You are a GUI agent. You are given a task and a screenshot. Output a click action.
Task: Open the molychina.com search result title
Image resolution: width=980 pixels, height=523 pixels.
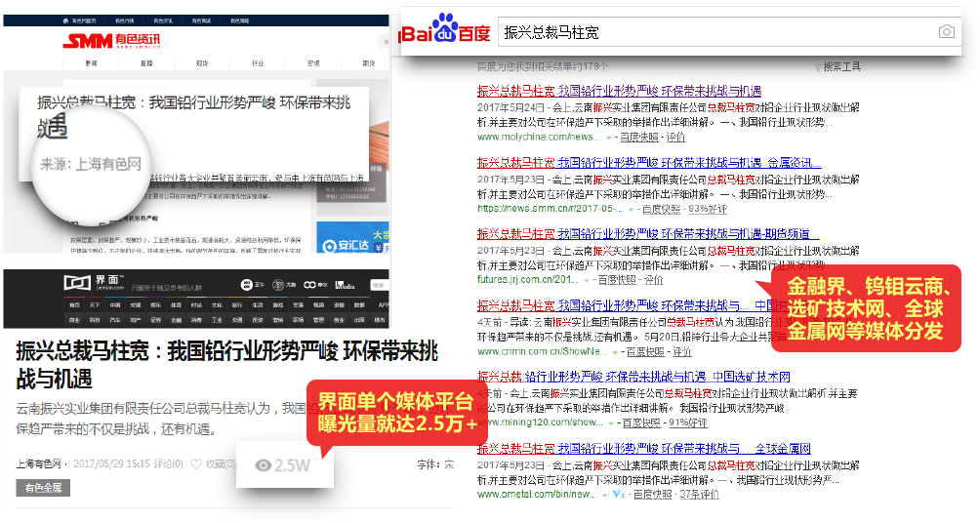point(619,91)
